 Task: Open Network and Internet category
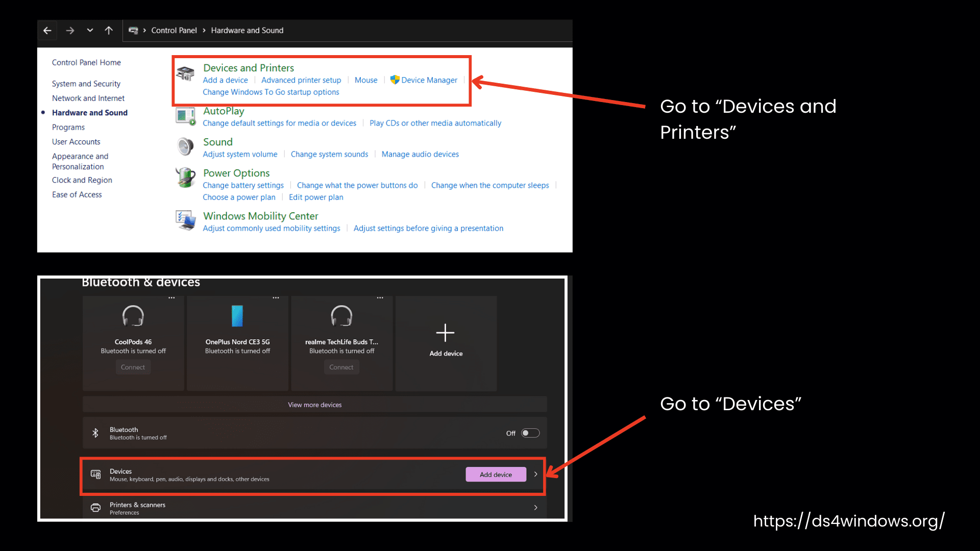click(x=88, y=98)
